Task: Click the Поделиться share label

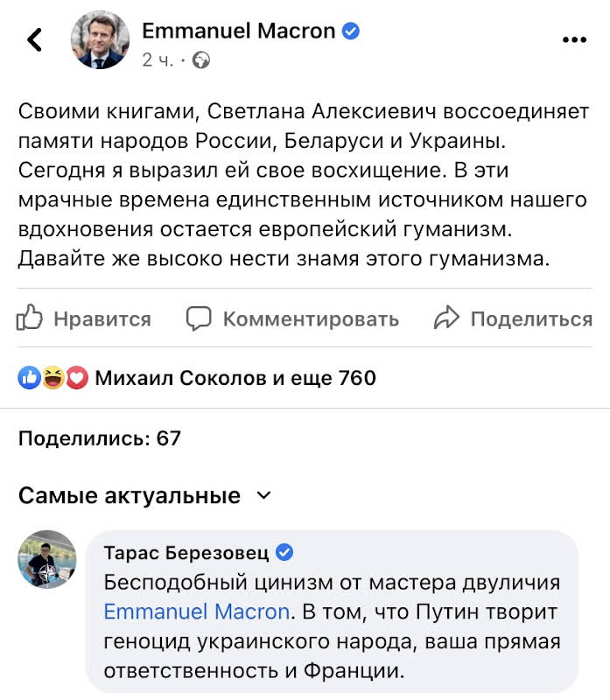Action: (x=531, y=319)
